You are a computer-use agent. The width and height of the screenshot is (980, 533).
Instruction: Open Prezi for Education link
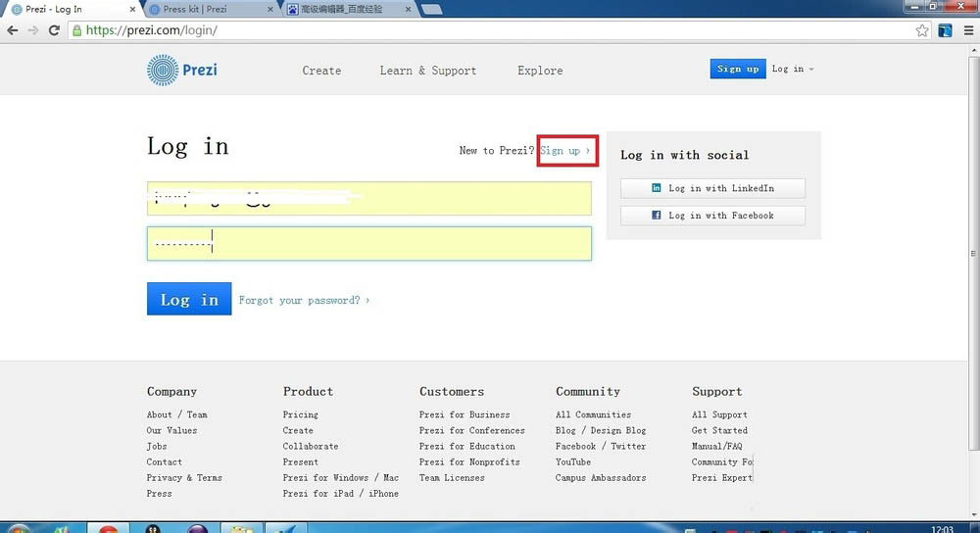(466, 446)
